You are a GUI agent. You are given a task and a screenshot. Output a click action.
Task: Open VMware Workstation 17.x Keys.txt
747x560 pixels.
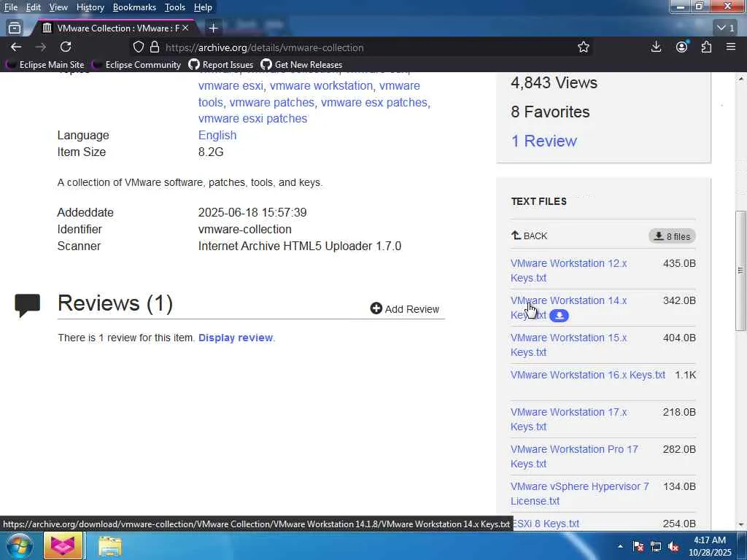568,419
